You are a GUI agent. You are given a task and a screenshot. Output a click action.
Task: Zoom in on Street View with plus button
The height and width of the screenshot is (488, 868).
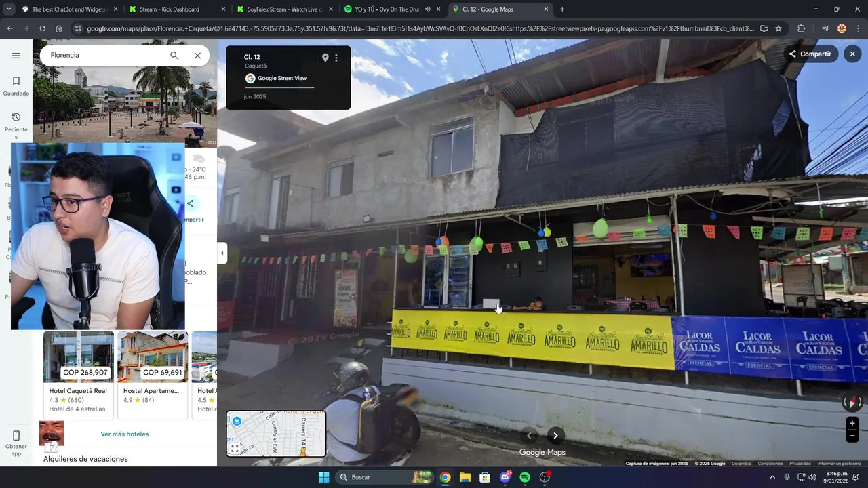tap(852, 424)
